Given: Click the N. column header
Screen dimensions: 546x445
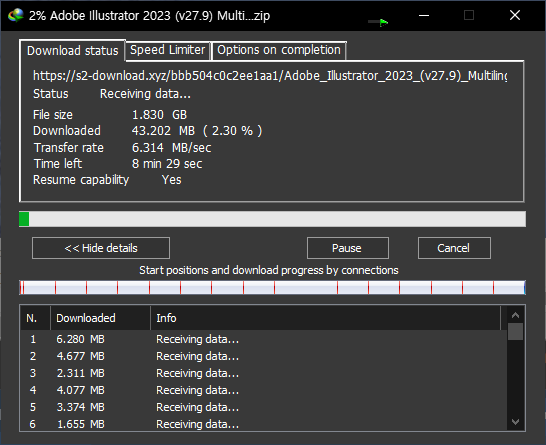Looking at the screenshot, I should click(35, 318).
